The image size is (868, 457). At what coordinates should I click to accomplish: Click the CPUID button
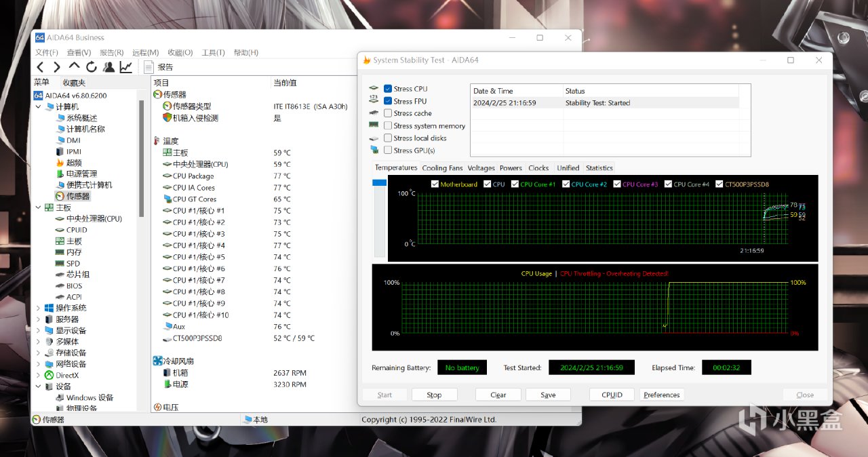click(612, 395)
